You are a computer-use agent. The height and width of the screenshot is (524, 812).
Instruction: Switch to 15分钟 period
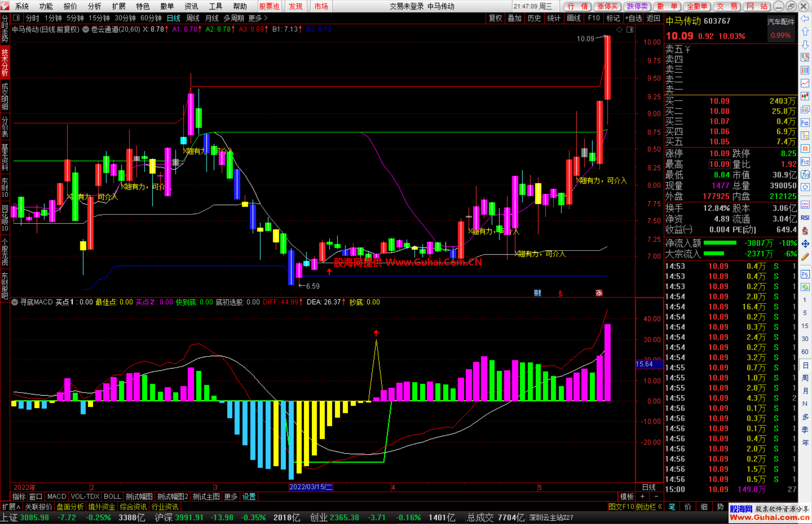(x=99, y=18)
